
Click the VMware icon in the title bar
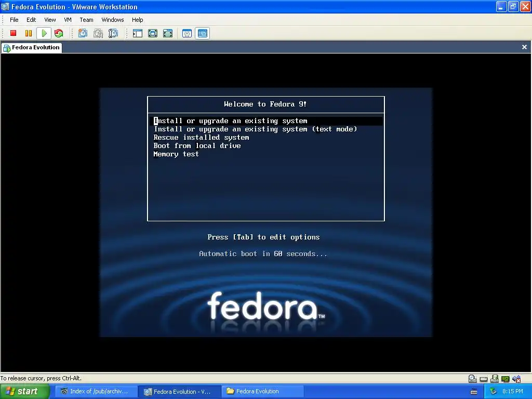click(x=5, y=6)
